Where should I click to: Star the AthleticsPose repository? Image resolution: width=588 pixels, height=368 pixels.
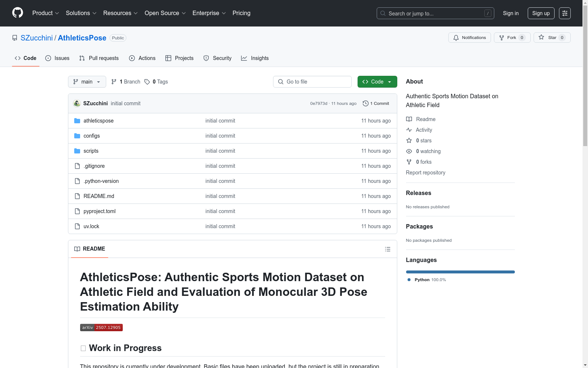point(552,38)
